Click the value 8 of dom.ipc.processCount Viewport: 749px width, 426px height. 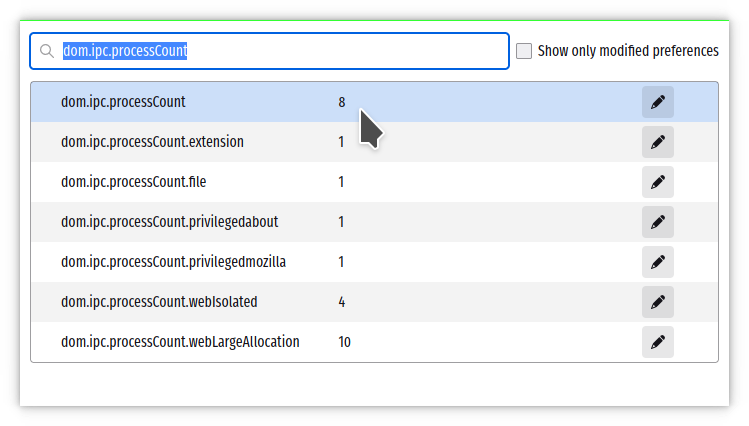pos(342,102)
